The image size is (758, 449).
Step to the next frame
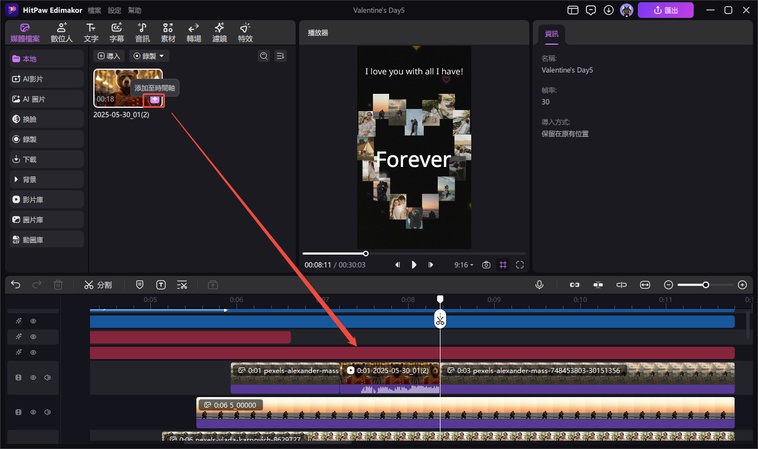click(x=430, y=265)
